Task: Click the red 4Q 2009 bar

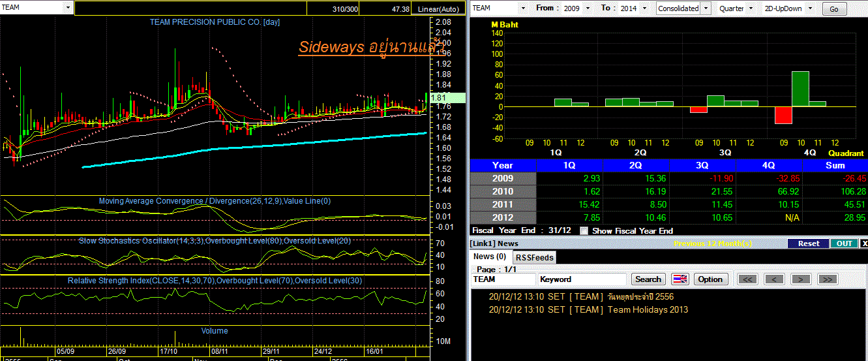Action: coord(783,115)
